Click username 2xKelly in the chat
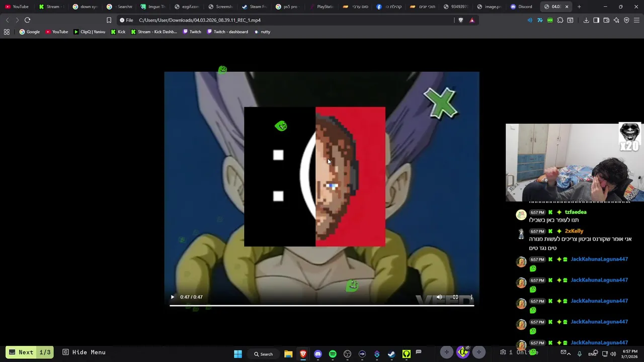The image size is (644, 362). click(574, 231)
